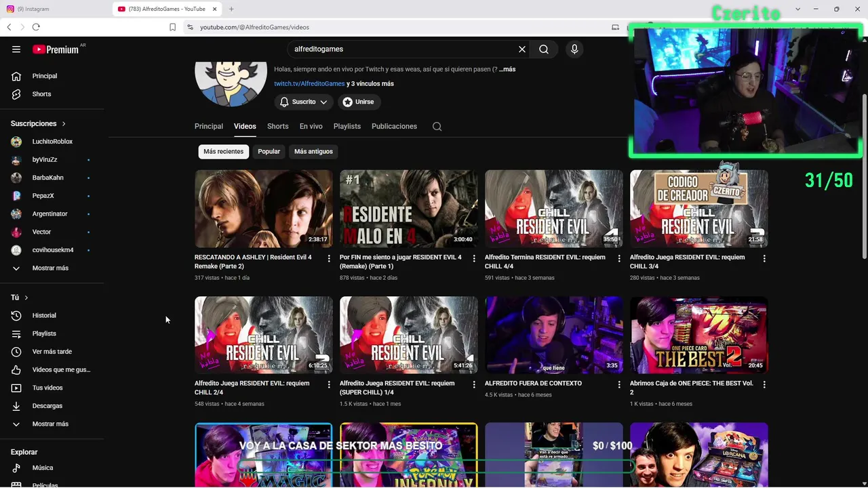Switch to the Publicaciones tab
This screenshot has height=488, width=868.
tap(394, 127)
